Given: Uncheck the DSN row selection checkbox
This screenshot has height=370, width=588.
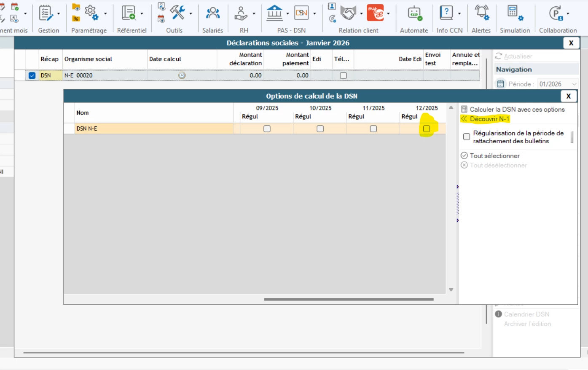Looking at the screenshot, I should 32,75.
